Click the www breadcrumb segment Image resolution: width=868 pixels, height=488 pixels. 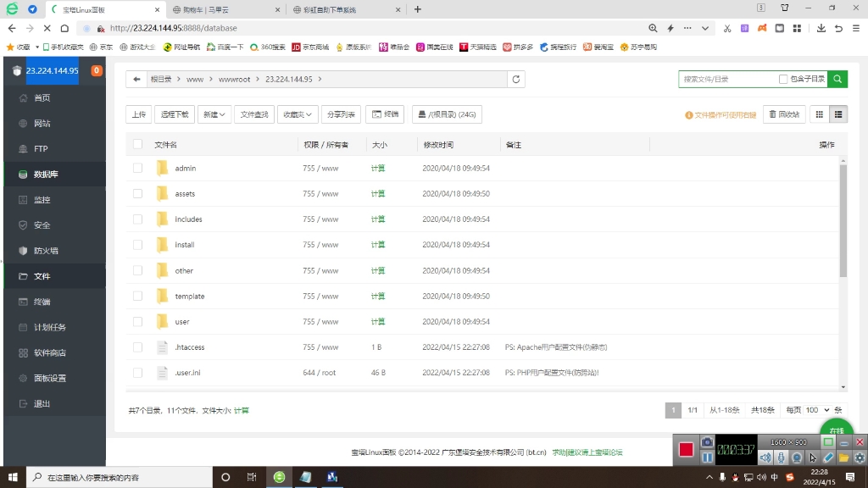click(195, 79)
